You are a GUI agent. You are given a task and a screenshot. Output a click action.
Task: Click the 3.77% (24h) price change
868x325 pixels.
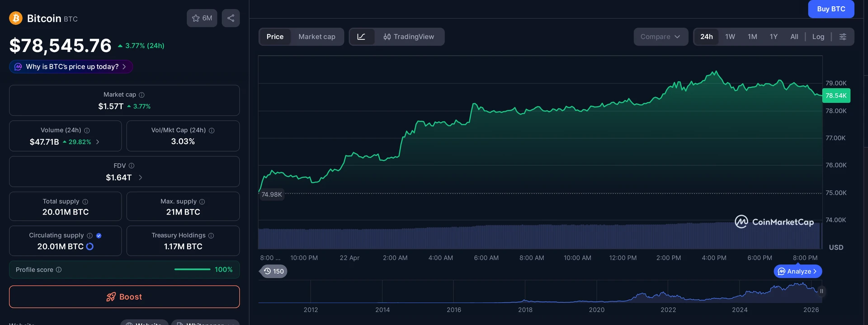click(141, 46)
